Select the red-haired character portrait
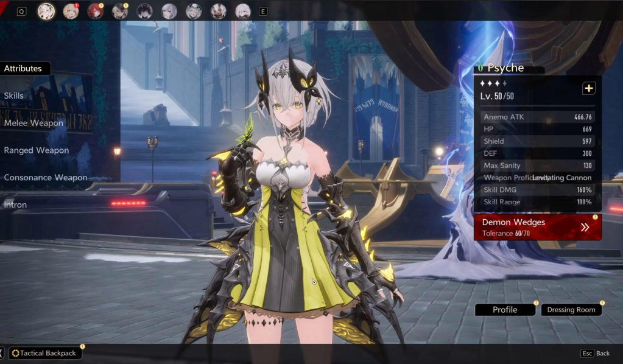 [95, 11]
